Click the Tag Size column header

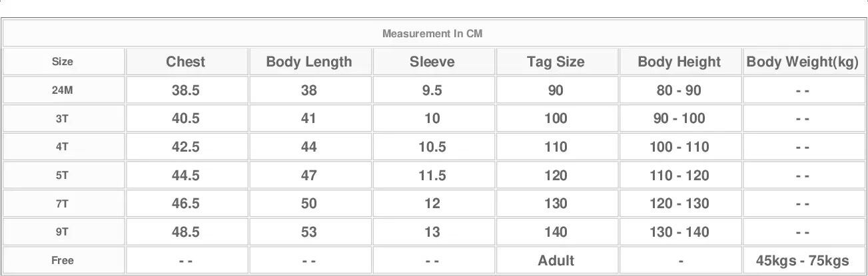[x=556, y=62]
